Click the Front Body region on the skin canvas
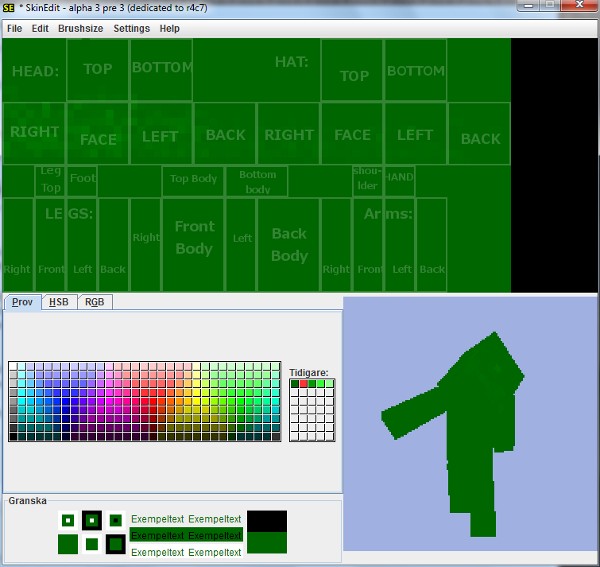The width and height of the screenshot is (600, 567). tap(194, 238)
